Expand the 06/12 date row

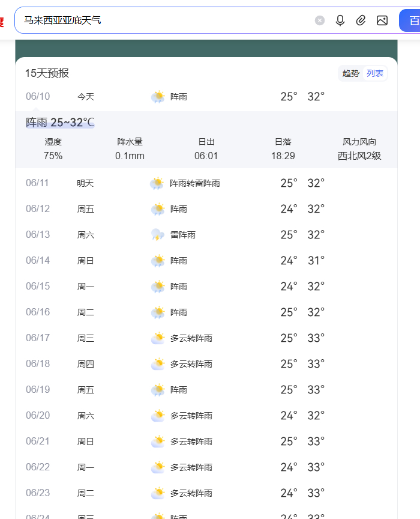(206, 209)
